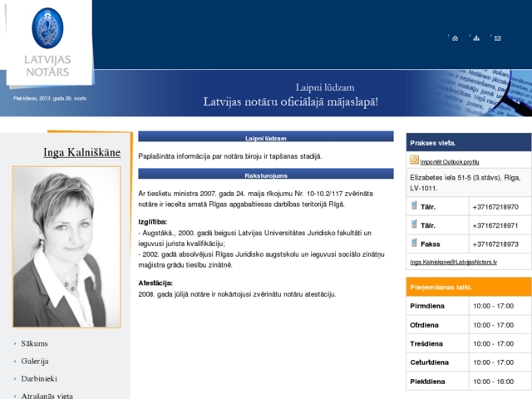The image size is (532, 399).
Task: Click the date text Piektdiena, 2013. gada 29. marts
Action: (50, 98)
